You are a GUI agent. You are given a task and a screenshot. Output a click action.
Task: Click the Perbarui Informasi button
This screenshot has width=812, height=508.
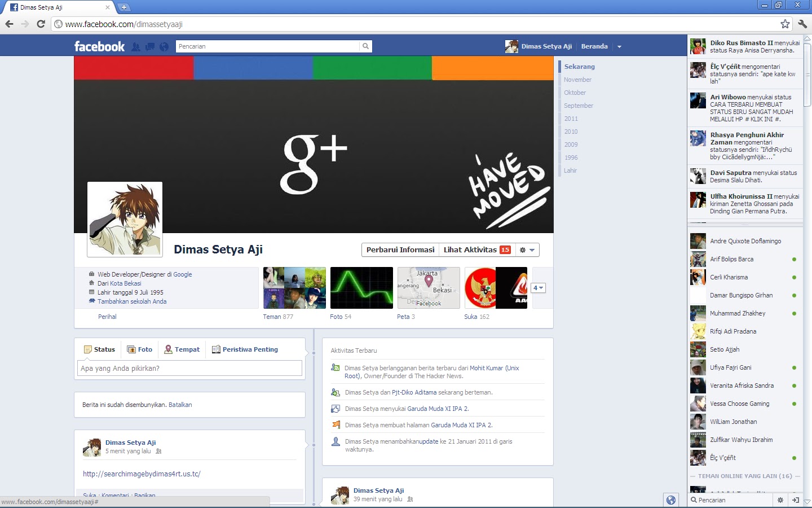(x=400, y=250)
